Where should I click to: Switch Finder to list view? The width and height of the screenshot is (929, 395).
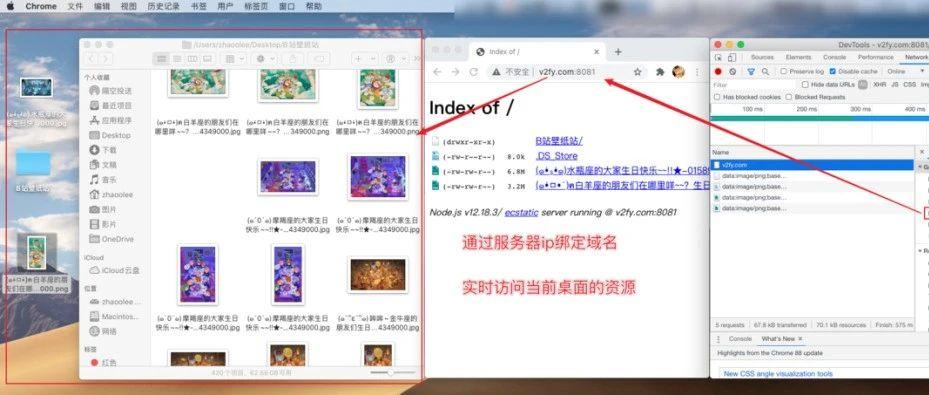coord(177,59)
